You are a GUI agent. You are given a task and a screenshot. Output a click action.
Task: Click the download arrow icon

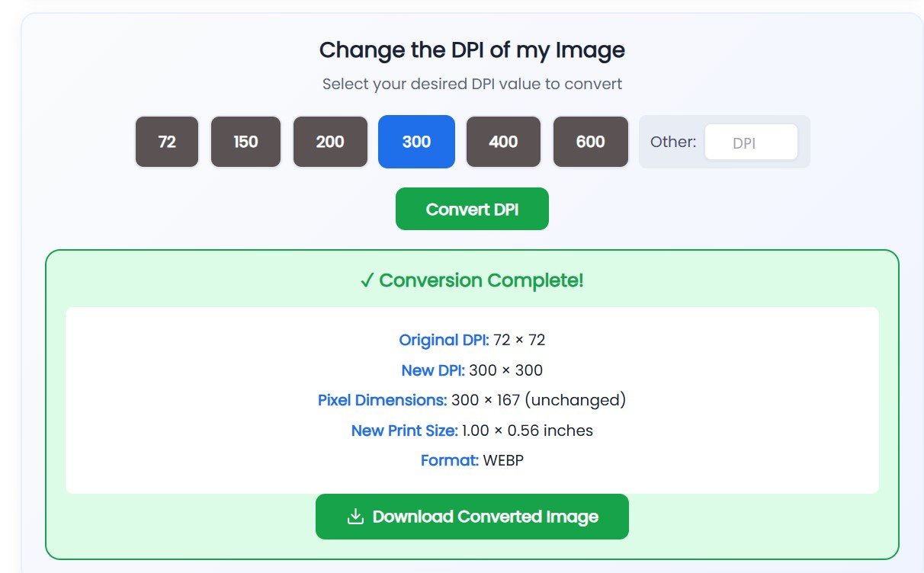(x=355, y=517)
